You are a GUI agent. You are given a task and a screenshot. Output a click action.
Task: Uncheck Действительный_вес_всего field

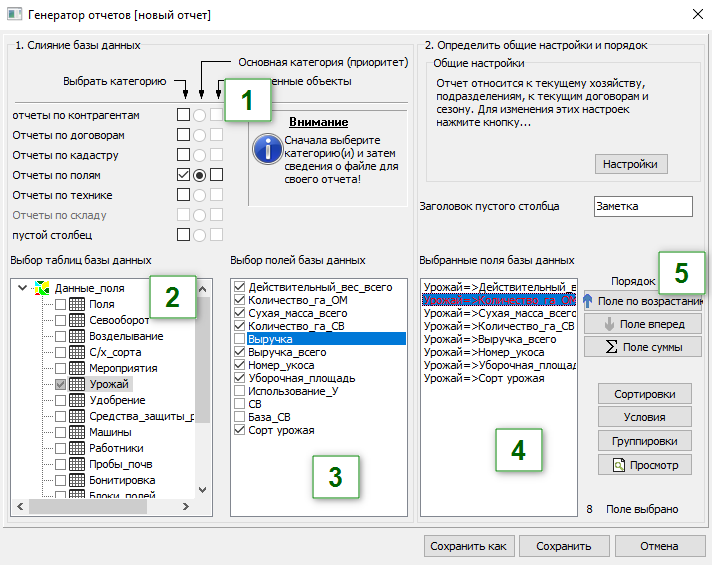tap(240, 287)
